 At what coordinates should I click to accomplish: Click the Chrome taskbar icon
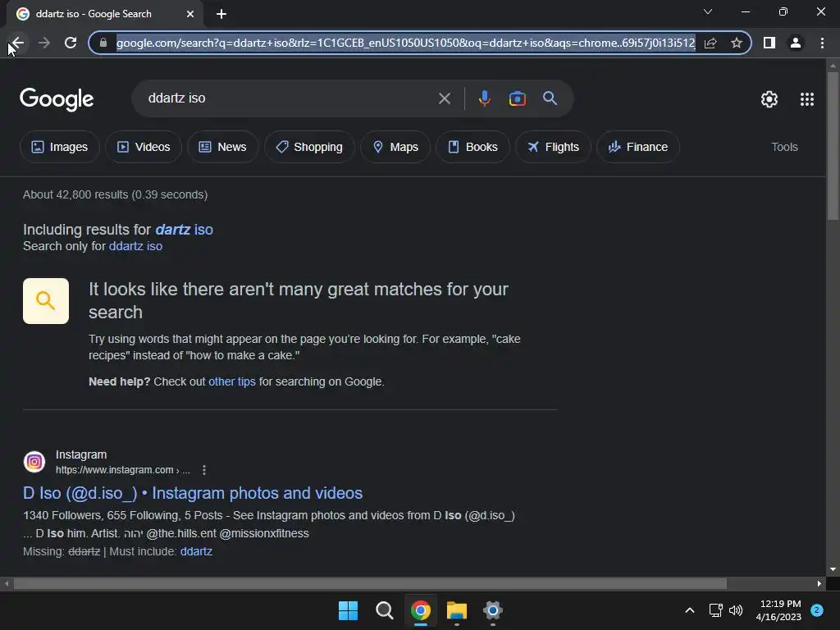tap(421, 610)
